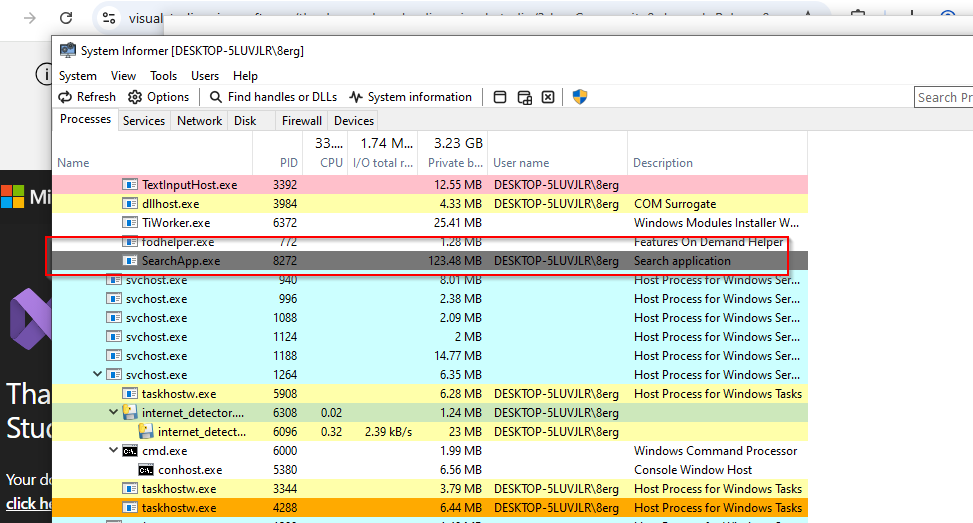Click browser site information icon
Screen dimensions: 973x523
tap(109, 18)
